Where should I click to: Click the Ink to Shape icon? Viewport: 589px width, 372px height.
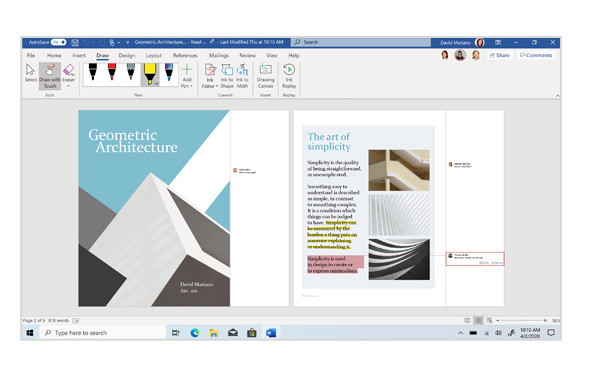click(x=227, y=76)
